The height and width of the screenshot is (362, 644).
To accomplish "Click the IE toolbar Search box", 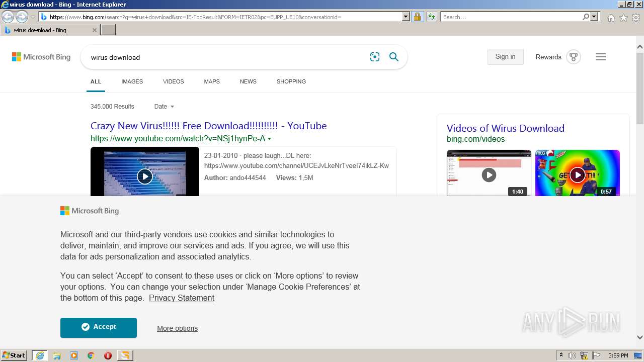I will point(511,17).
